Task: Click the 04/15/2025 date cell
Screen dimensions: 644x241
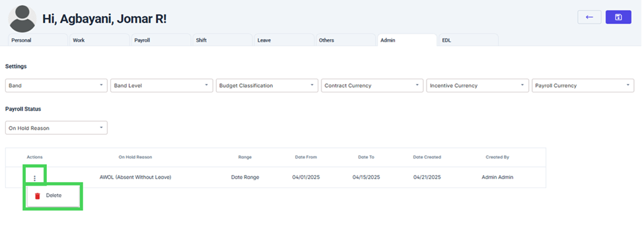Action: pyautogui.click(x=366, y=178)
